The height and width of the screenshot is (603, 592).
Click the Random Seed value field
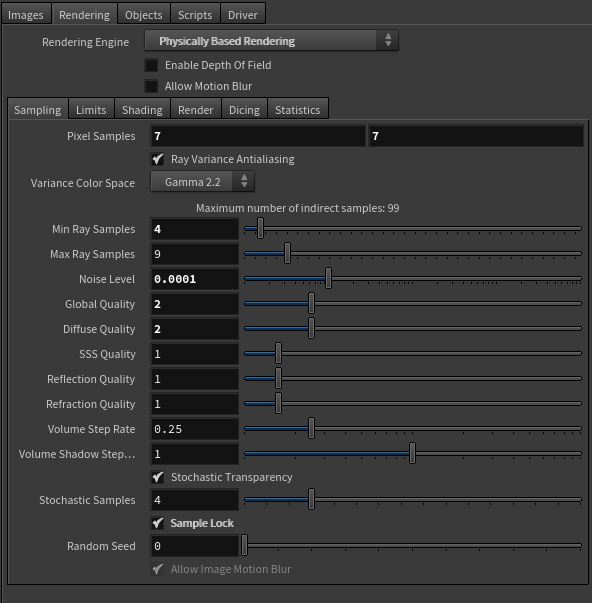click(195, 546)
